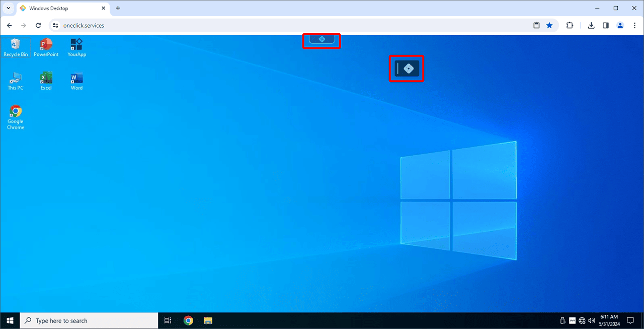Toggle the bookmark star in address bar
This screenshot has height=329, width=644.
(549, 25)
